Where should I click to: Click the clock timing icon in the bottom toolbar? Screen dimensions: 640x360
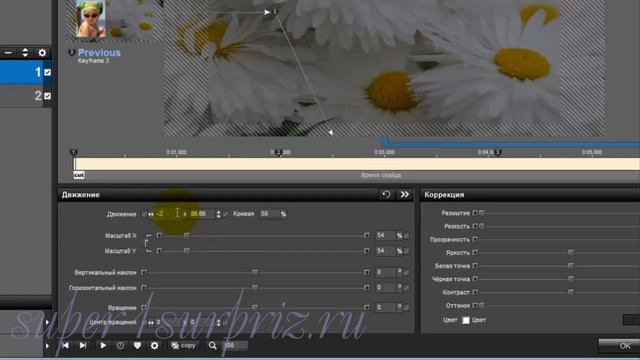(x=120, y=346)
